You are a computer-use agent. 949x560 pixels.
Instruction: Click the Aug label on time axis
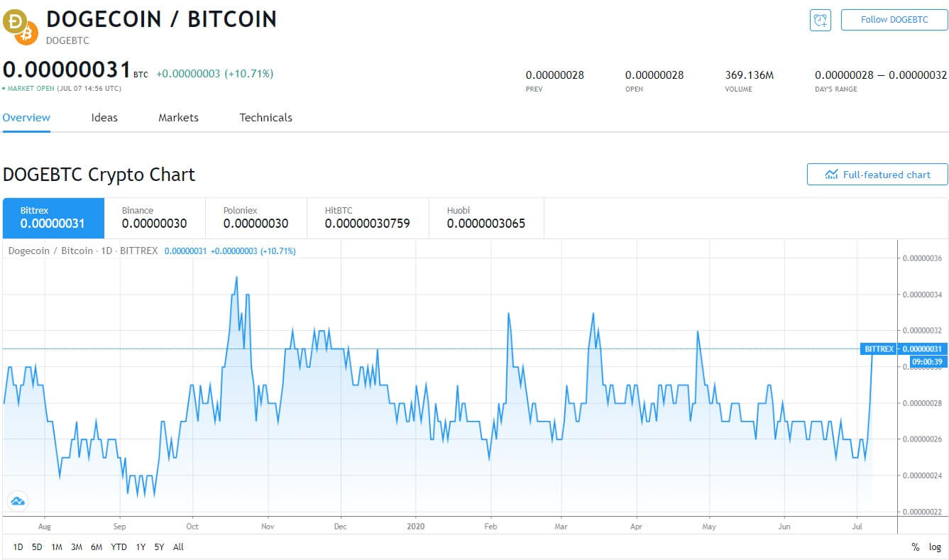[x=44, y=527]
